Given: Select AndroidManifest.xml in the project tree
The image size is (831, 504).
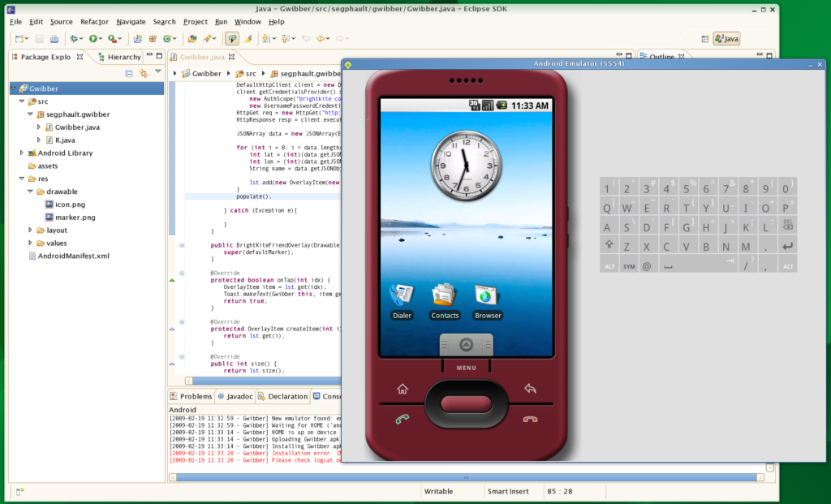Looking at the screenshot, I should [x=73, y=256].
